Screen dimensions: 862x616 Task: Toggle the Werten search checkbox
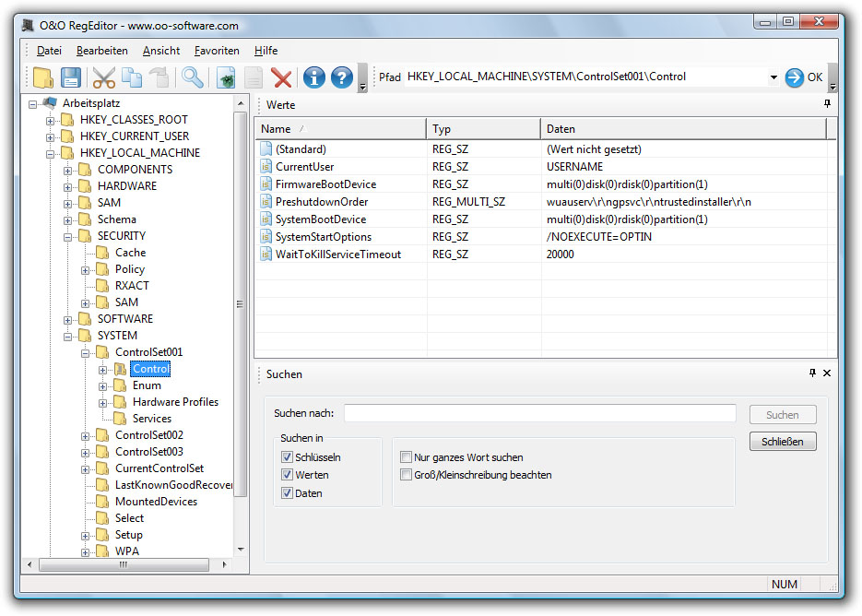click(x=287, y=475)
